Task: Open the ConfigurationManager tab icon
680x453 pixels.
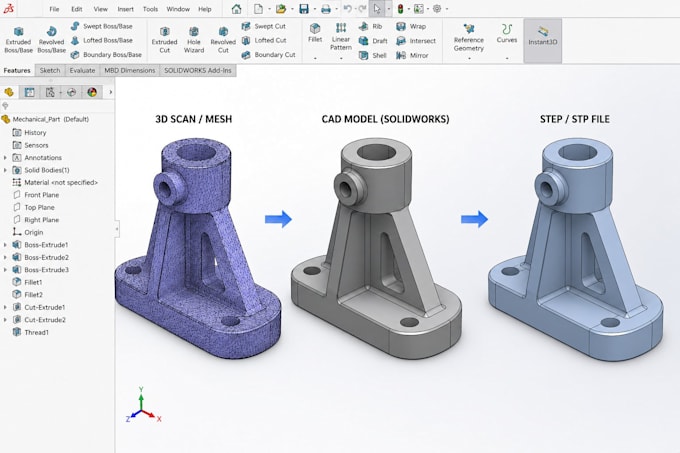Action: [50, 92]
